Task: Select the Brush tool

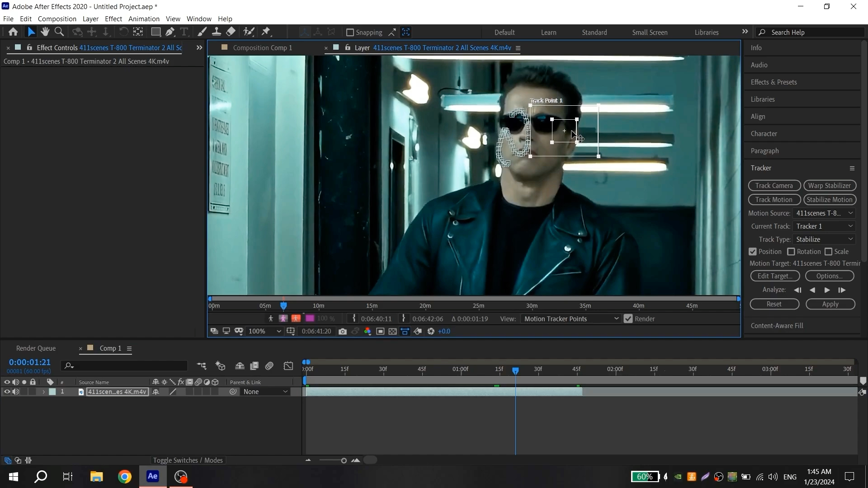Action: tap(202, 32)
